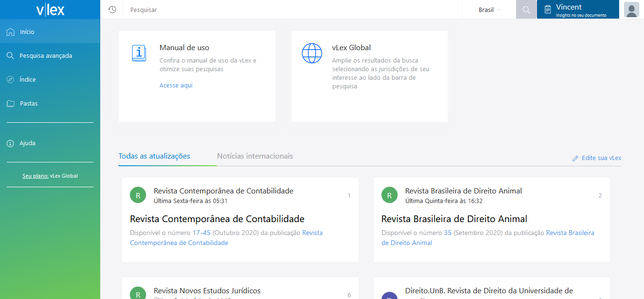Click the R avatar of Revista Contemporânea de Contabilidade
The height and width of the screenshot is (299, 644).
[138, 195]
